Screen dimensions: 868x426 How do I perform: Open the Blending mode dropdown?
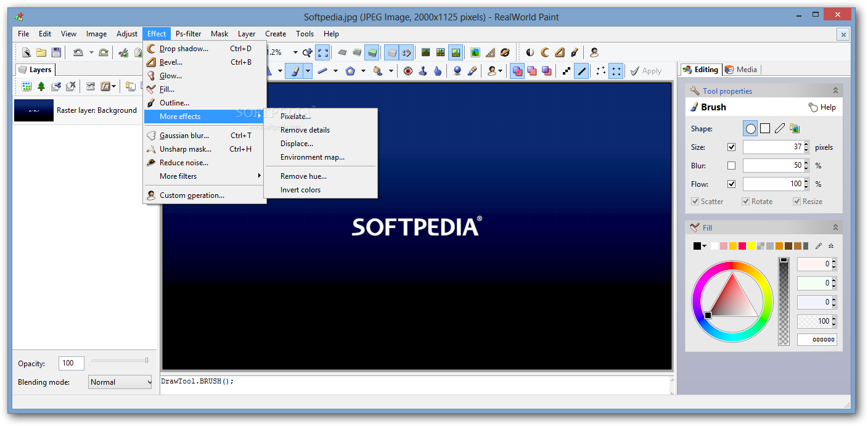[120, 382]
